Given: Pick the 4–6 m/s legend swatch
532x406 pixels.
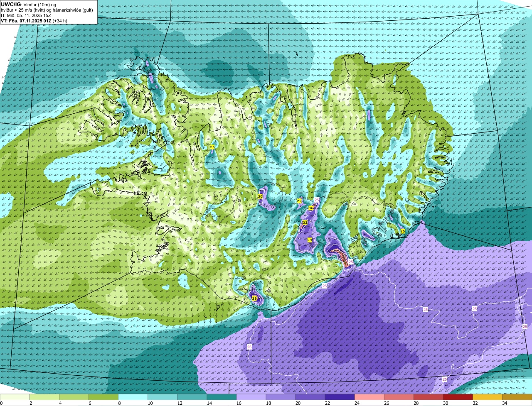Looking at the screenshot, I should click(x=74, y=397).
